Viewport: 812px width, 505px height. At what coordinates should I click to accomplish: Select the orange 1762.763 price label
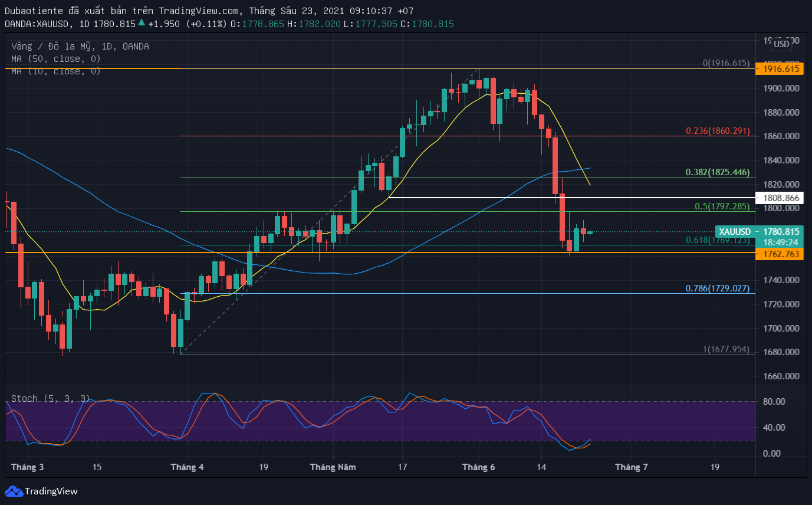[781, 254]
